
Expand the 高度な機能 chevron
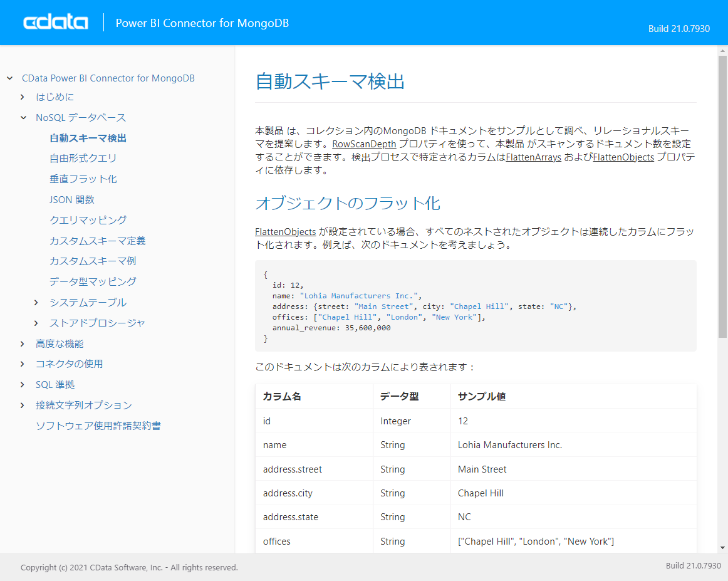[x=23, y=343]
